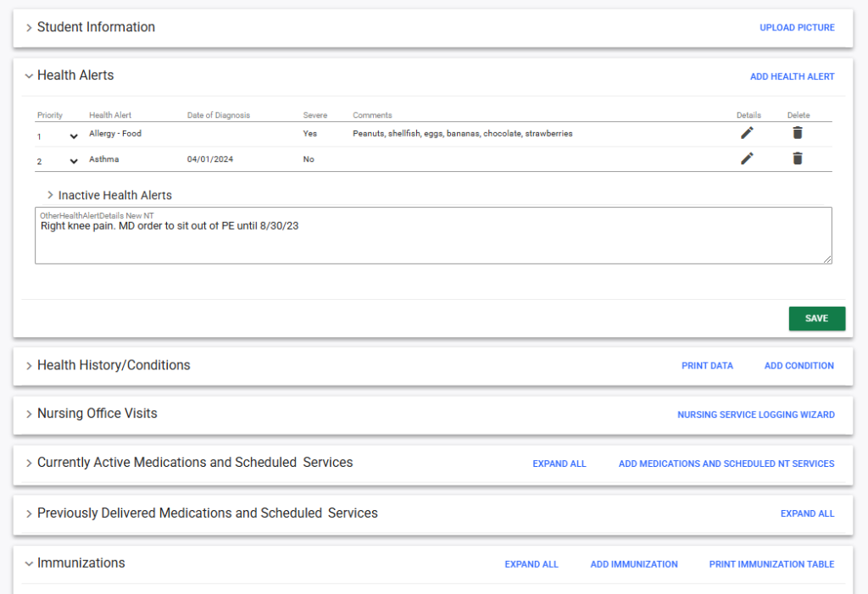Collapse the Immunizations panel
This screenshot has height=594, width=868.
pos(29,563)
